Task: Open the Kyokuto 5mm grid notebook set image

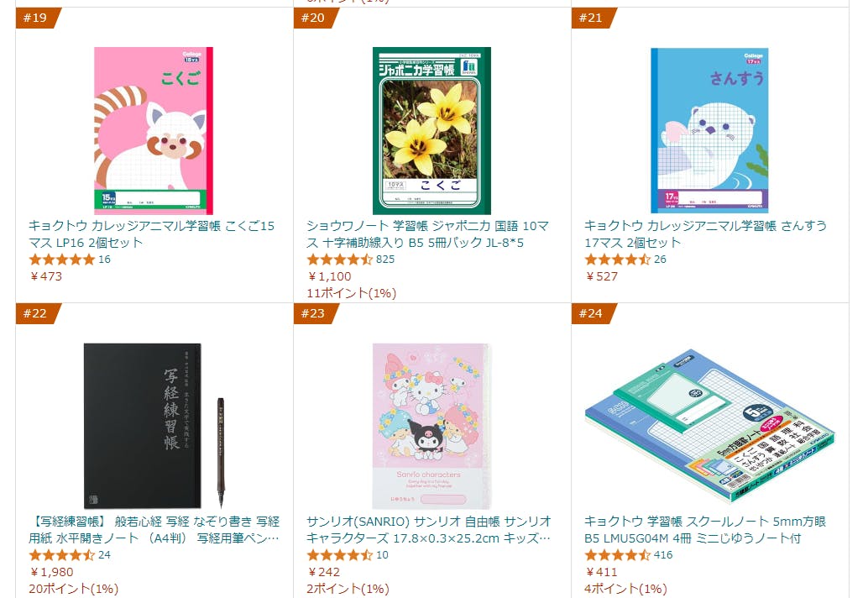Action: (709, 426)
